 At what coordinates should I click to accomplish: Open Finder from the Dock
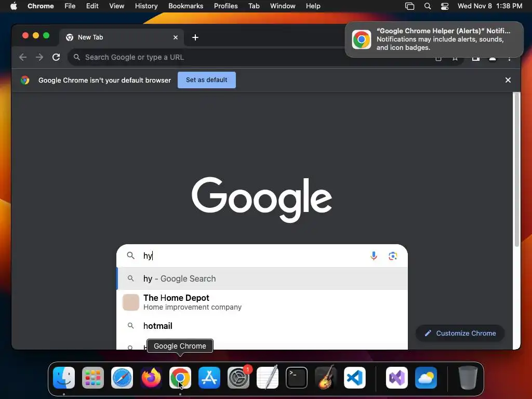pyautogui.click(x=64, y=378)
